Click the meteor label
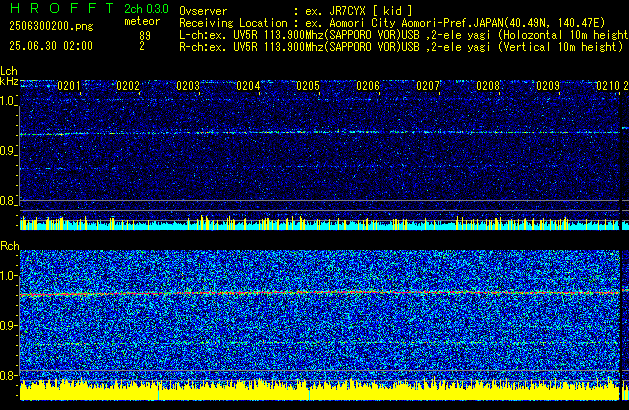This screenshot has height=410, width=629. [x=142, y=21]
